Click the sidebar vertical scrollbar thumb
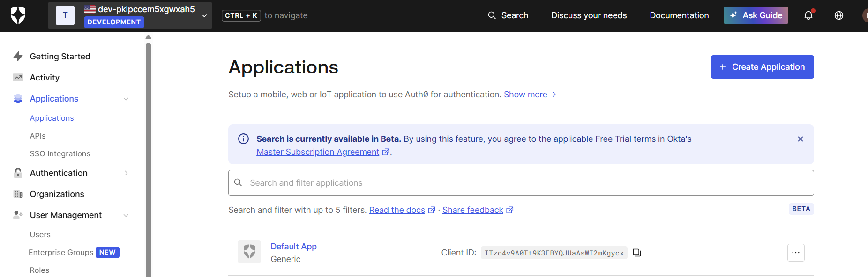The height and width of the screenshot is (277, 868). click(x=148, y=159)
